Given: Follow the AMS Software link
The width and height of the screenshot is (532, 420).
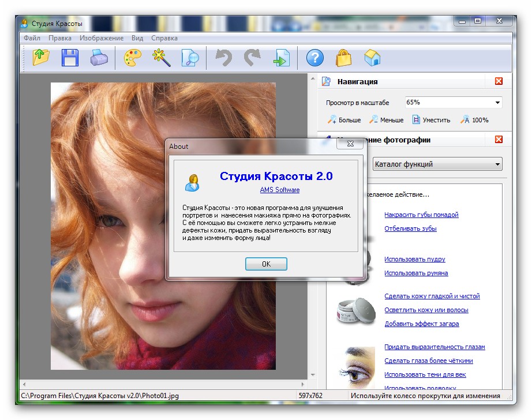Looking at the screenshot, I should (x=280, y=190).
